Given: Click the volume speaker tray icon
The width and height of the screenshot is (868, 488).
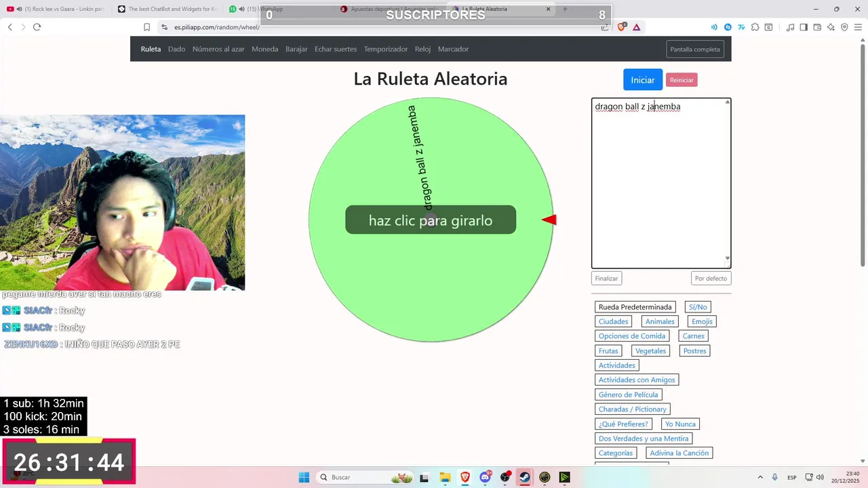Looking at the screenshot, I should click(820, 477).
